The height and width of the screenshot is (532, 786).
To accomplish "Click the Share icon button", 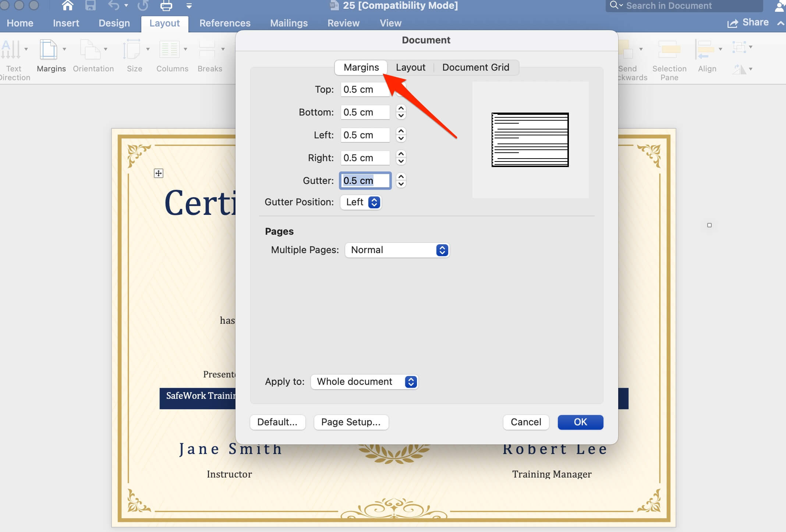I will coord(733,23).
